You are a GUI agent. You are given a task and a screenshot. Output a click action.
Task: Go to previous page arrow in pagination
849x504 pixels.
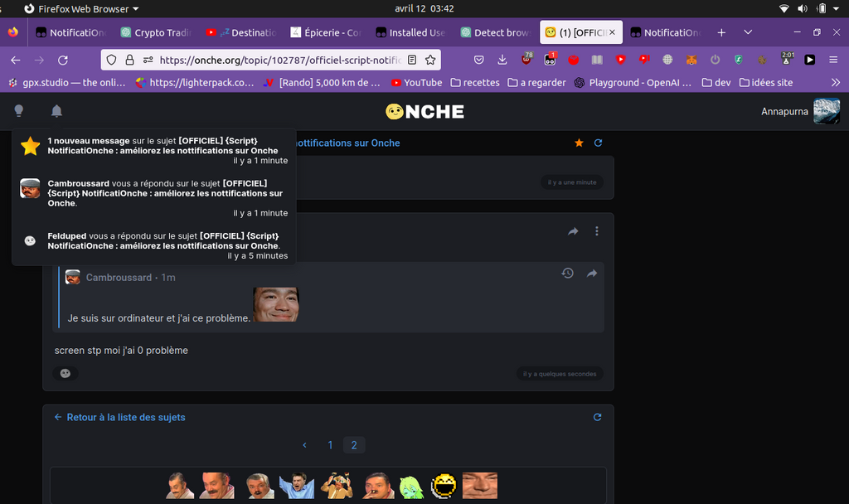304,445
